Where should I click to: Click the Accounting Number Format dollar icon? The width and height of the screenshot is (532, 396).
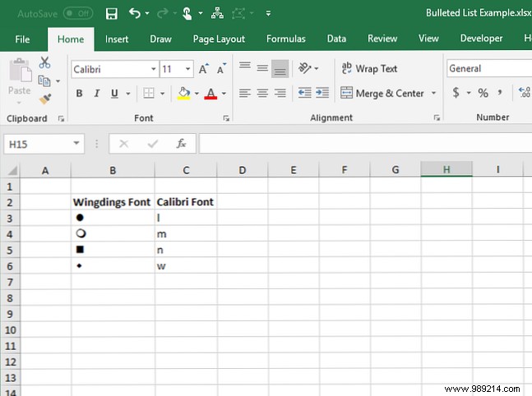tap(456, 92)
